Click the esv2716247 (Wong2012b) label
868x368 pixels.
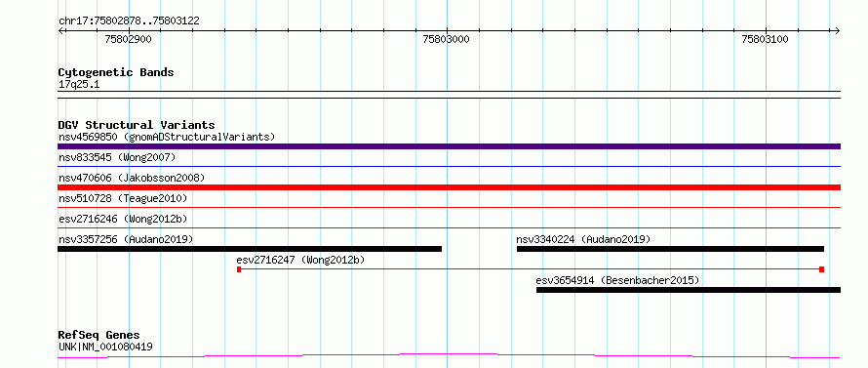coord(300,260)
